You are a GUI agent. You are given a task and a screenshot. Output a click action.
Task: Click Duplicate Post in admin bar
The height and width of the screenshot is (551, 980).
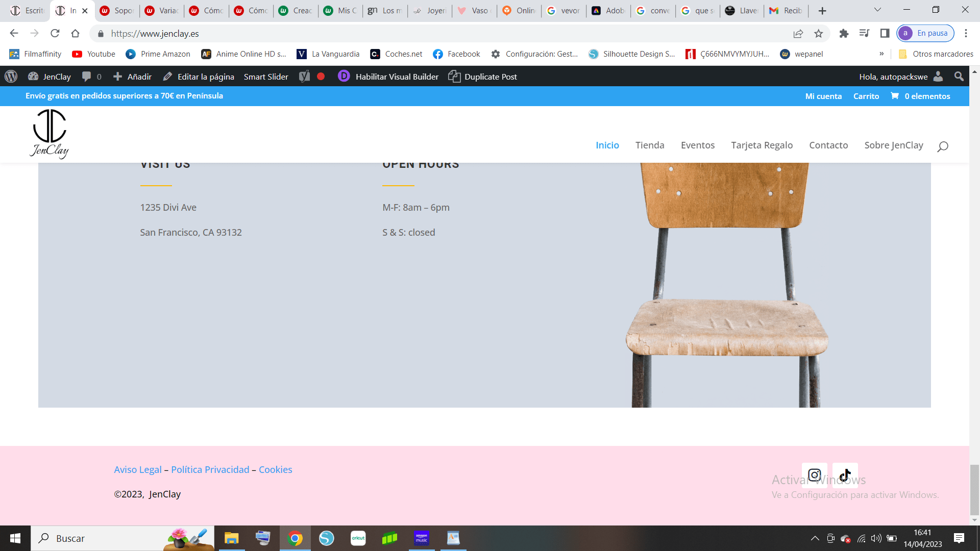point(483,77)
